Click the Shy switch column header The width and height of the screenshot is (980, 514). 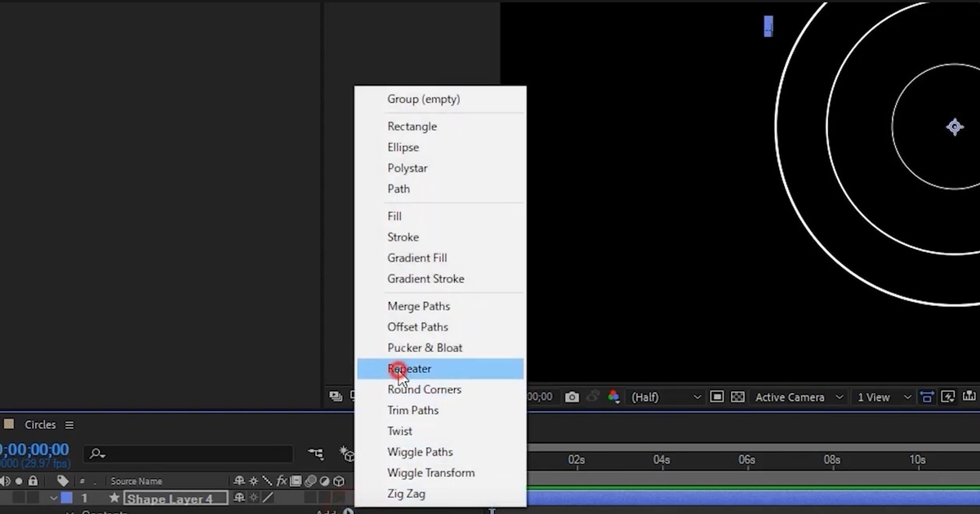point(239,481)
